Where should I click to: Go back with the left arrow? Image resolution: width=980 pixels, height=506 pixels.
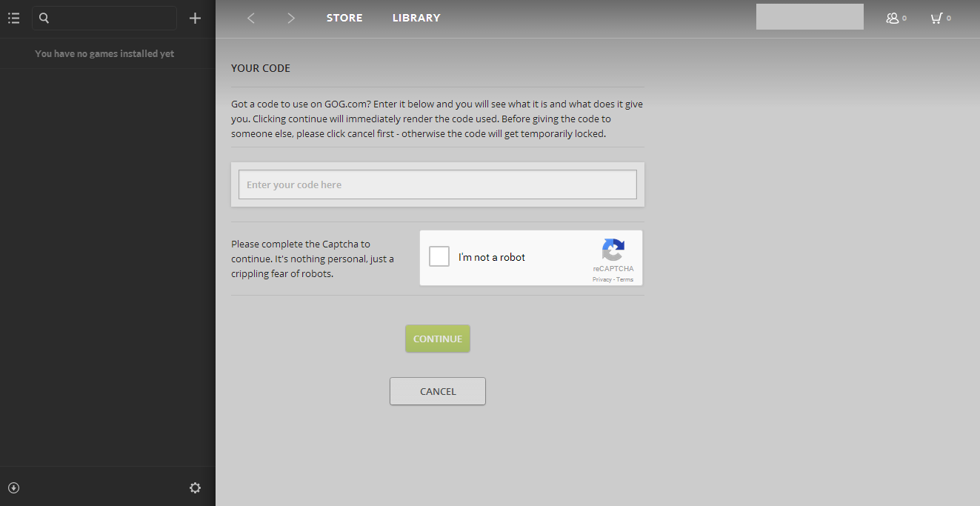[251, 19]
